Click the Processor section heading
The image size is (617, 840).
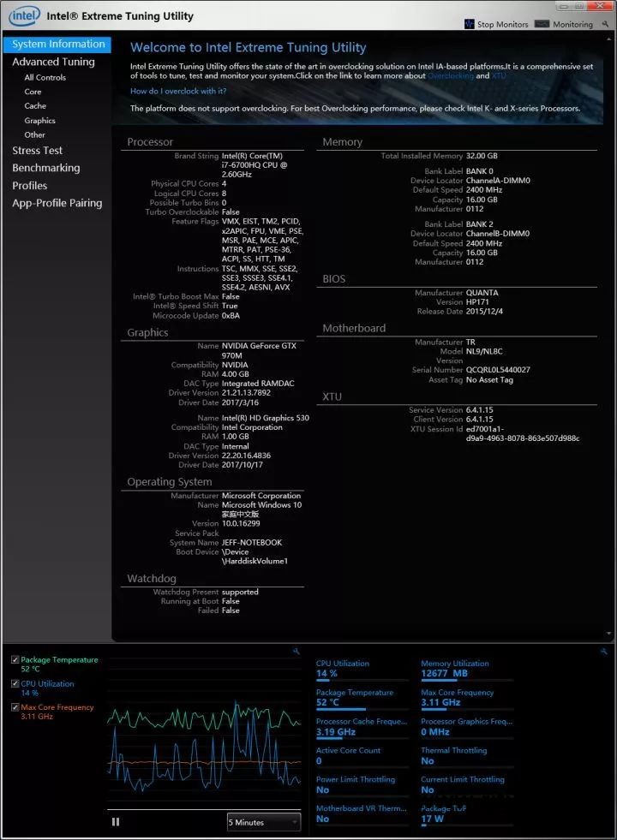pos(150,142)
